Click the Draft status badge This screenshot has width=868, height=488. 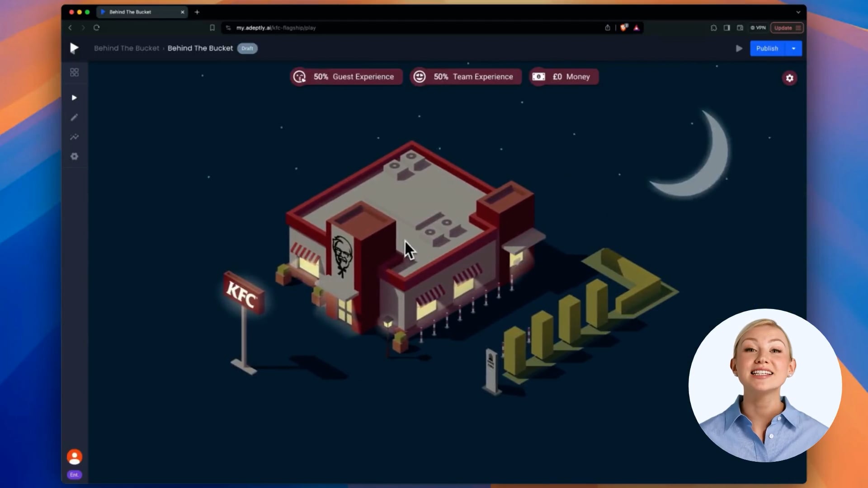247,48
